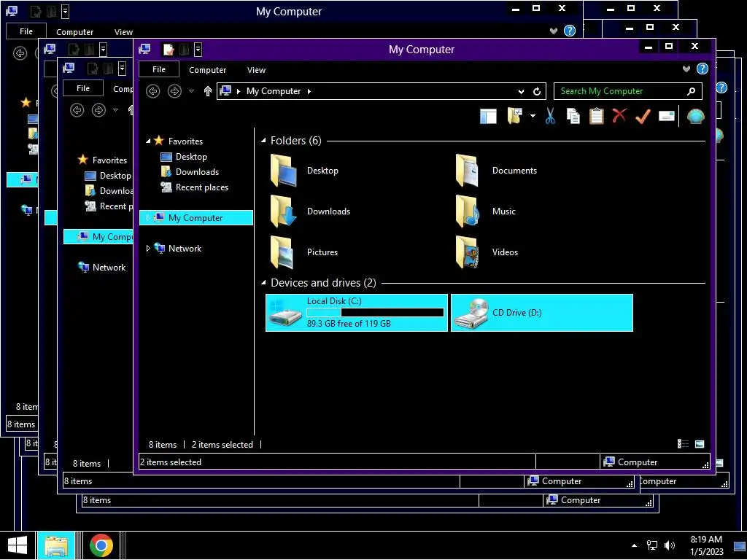Refresh My Computer view
The image size is (747, 560).
click(x=537, y=91)
